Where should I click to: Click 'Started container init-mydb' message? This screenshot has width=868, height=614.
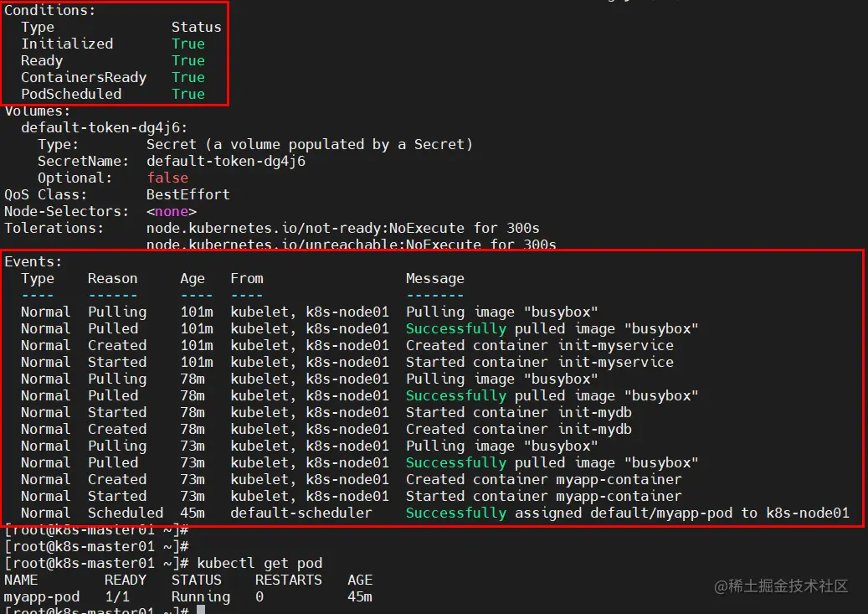[519, 412]
